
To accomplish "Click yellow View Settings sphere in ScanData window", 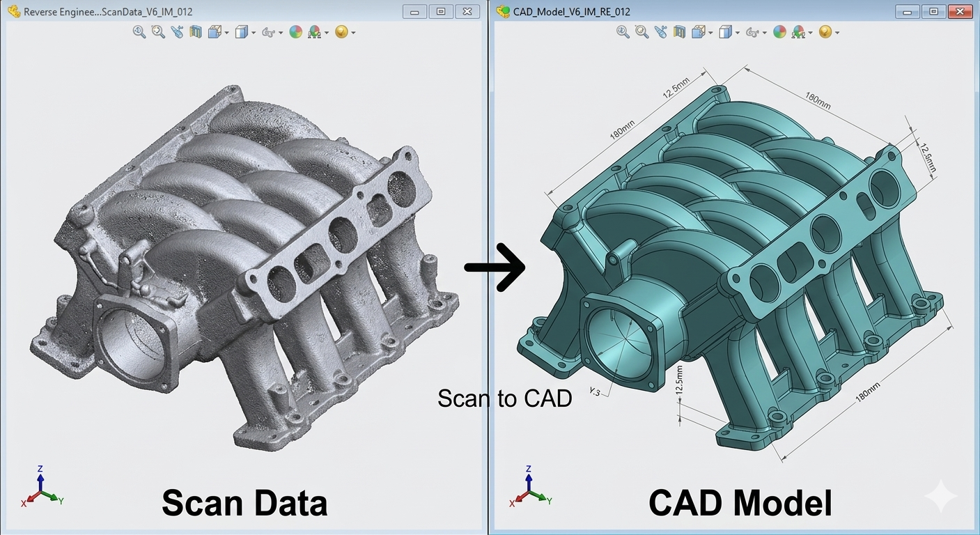I will click(341, 32).
